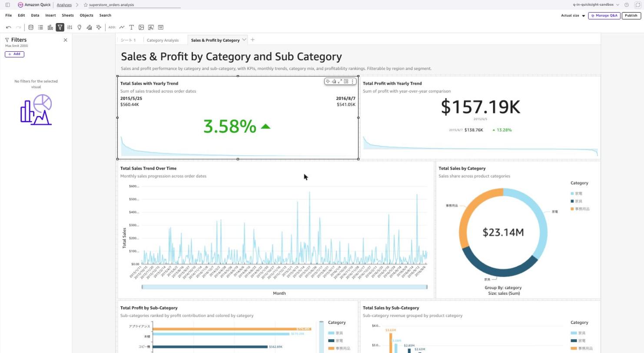Click the Total Profit by Sub-Category scrollbar
The height and width of the screenshot is (353, 644).
click(322, 336)
